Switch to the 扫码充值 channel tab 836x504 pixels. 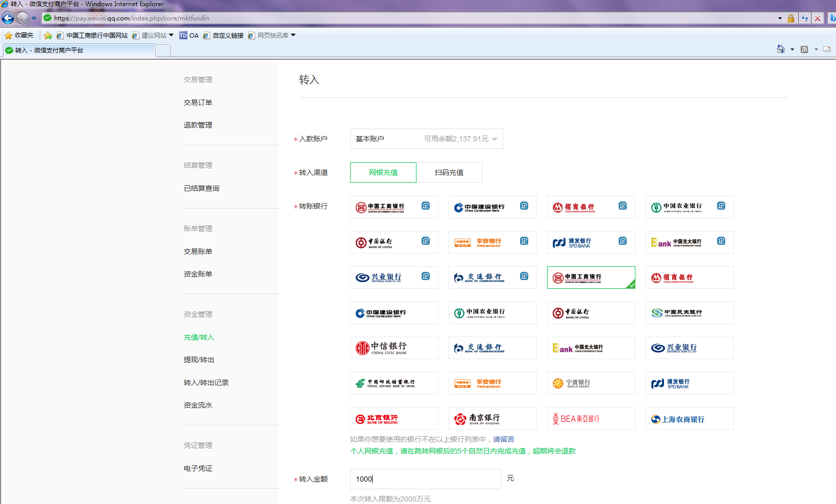pyautogui.click(x=449, y=172)
